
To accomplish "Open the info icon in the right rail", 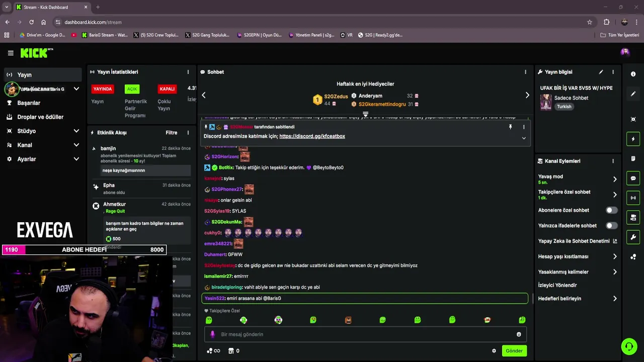I will click(633, 74).
